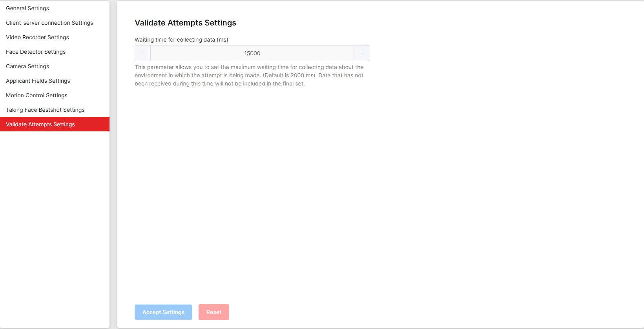
Task: Click the 'Waiting time for collecting data' label
Action: 181,40
